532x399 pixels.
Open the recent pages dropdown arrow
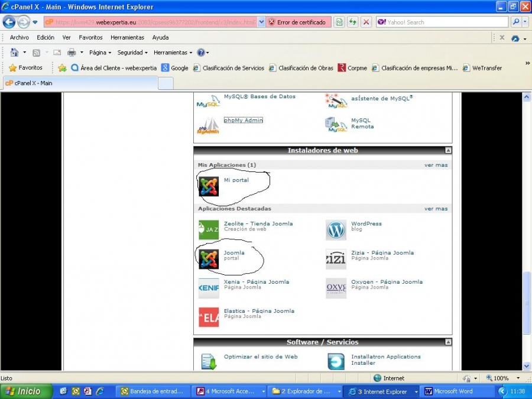[x=35, y=22]
